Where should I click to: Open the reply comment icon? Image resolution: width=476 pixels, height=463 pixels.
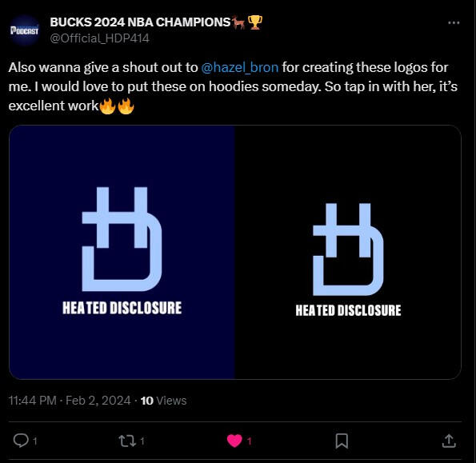point(21,441)
